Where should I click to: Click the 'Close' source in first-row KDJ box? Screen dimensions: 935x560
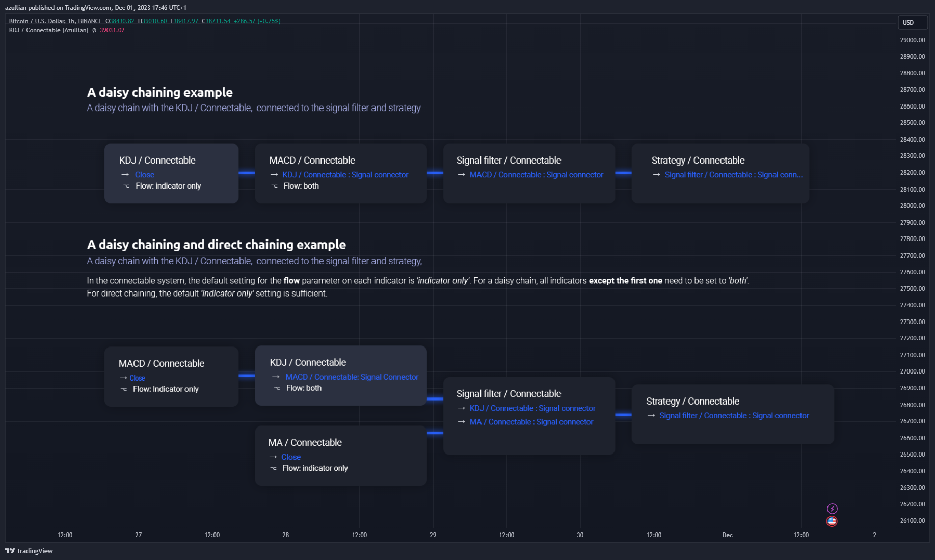145,175
